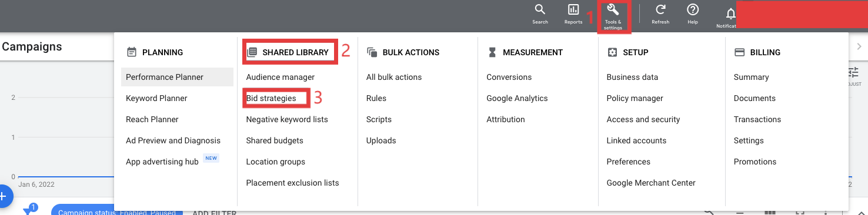Open Keyword Planner

pos(156,98)
